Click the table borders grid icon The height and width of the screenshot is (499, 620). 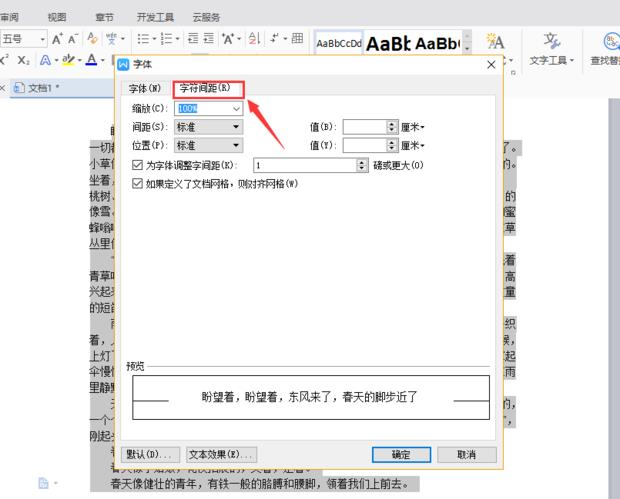297,38
